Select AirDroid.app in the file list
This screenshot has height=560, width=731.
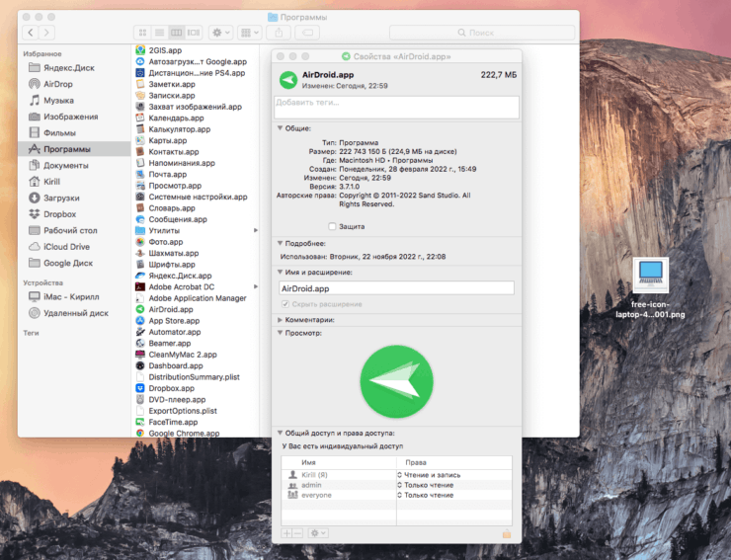(171, 309)
